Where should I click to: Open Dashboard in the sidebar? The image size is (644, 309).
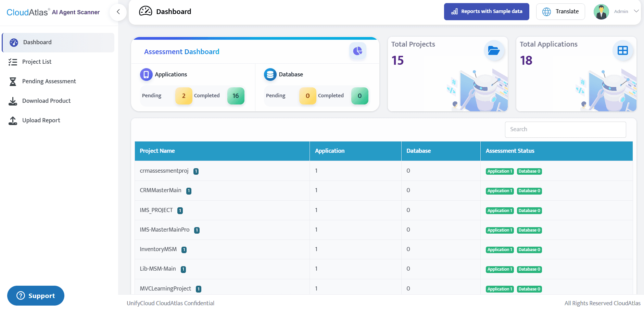point(58,42)
